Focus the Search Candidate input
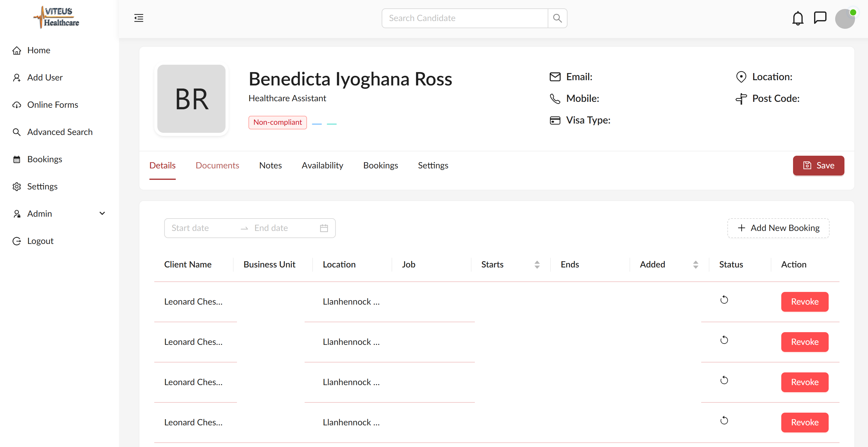868x447 pixels. 465,18
